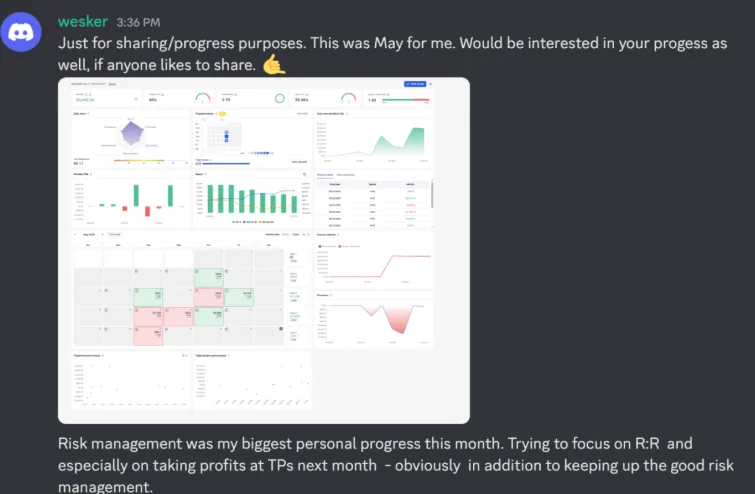The height and width of the screenshot is (494, 755).
Task: Click the green-red win/loss ratio bar
Action: point(405,100)
